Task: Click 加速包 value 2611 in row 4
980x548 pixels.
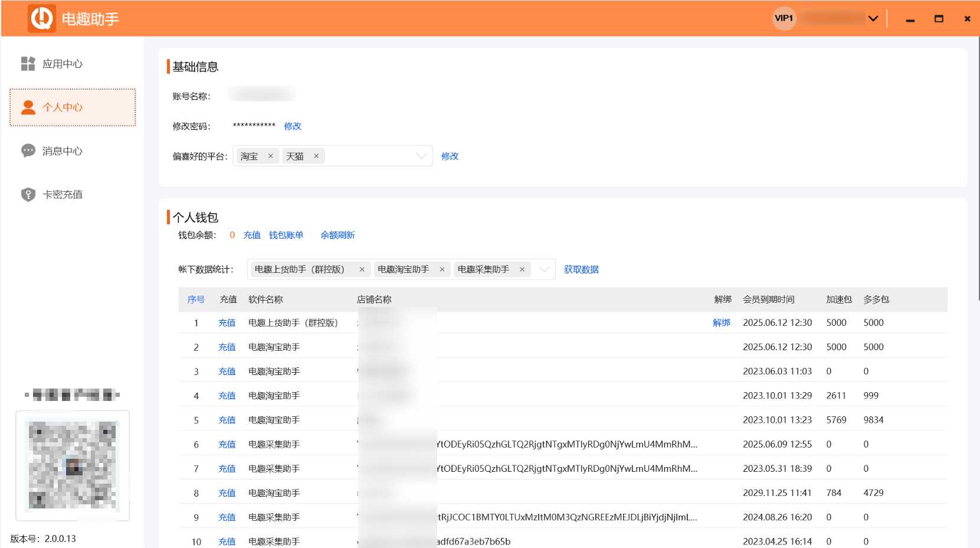Action: pyautogui.click(x=836, y=396)
